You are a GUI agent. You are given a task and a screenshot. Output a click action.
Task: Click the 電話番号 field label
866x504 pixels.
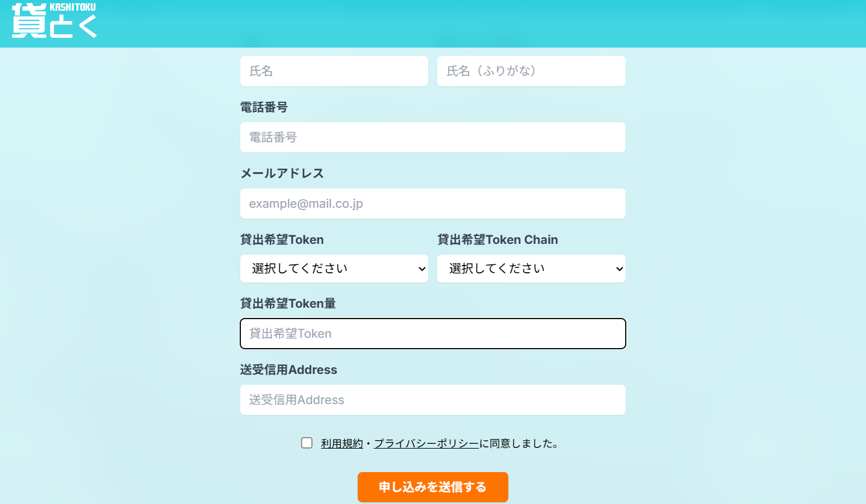click(264, 107)
